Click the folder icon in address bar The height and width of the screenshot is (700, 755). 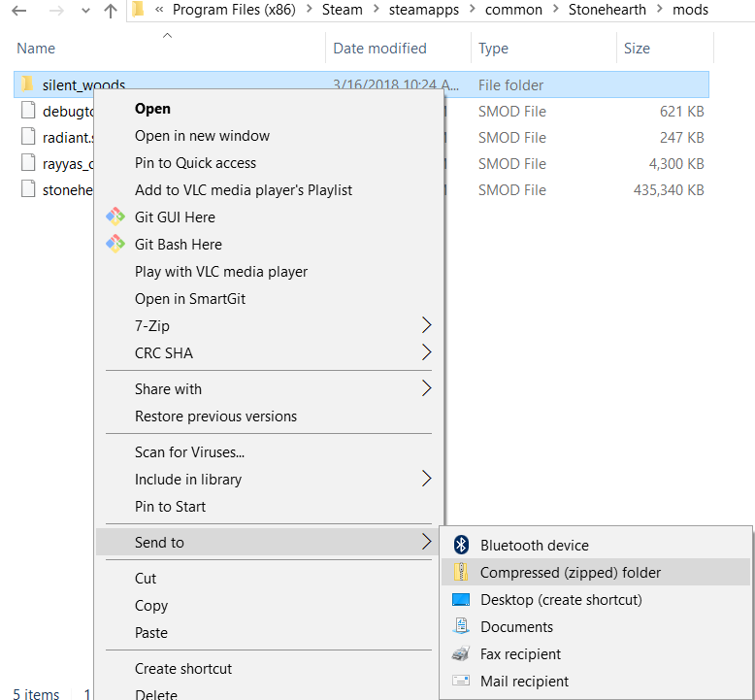[139, 9]
